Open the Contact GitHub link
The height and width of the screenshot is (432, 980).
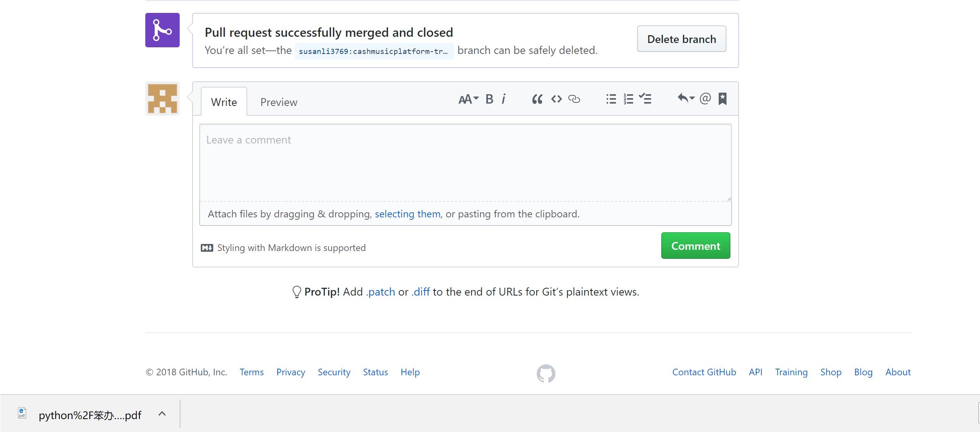tap(704, 372)
